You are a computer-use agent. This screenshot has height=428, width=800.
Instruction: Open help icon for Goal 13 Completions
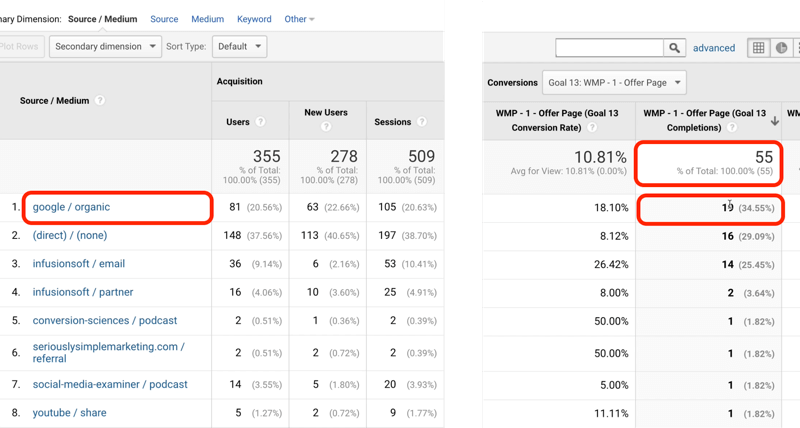[x=732, y=128]
